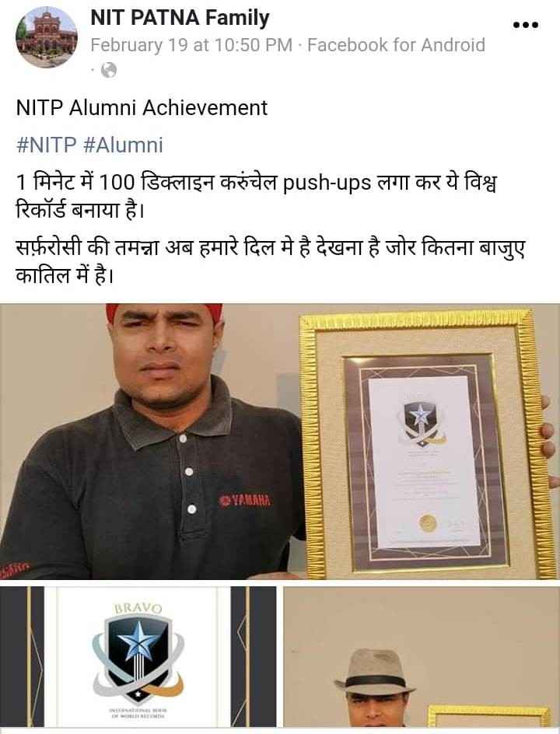Tap the gold seal on the certificate
The image size is (560, 734).
point(427,523)
